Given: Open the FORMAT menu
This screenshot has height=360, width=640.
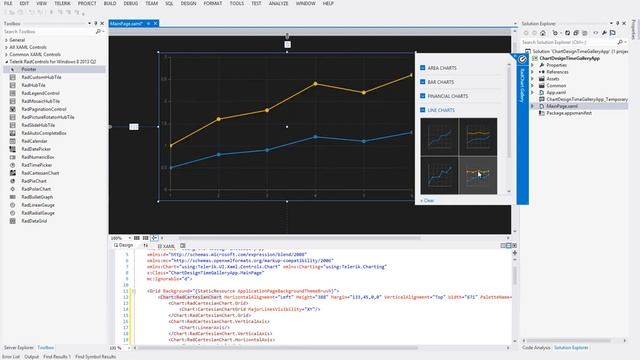Looking at the screenshot, I should tap(213, 3).
